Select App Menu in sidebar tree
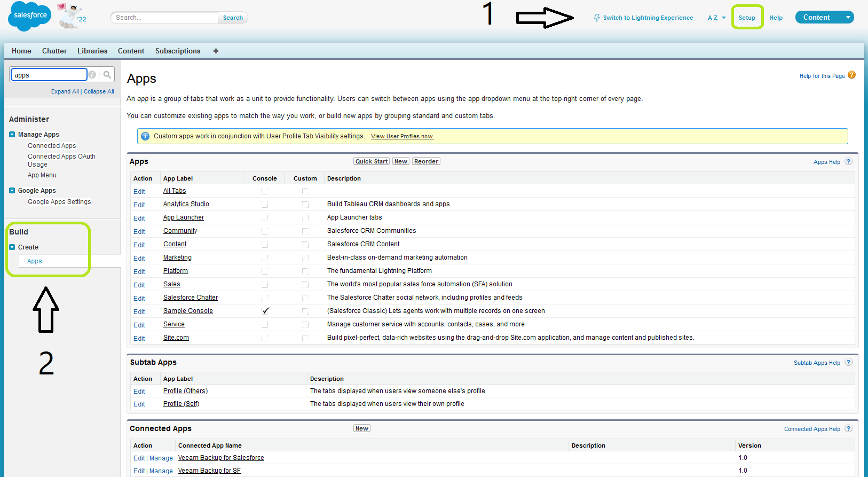This screenshot has height=477, width=868. (x=42, y=175)
